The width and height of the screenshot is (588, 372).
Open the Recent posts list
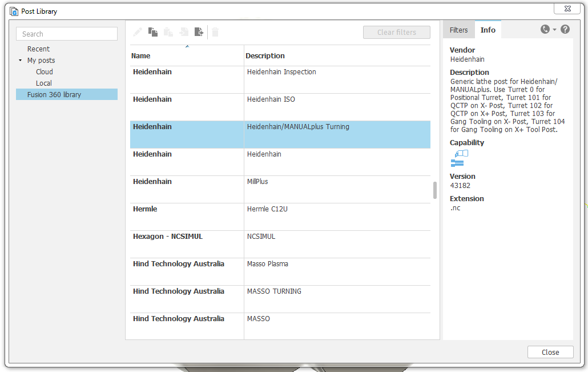[38, 49]
